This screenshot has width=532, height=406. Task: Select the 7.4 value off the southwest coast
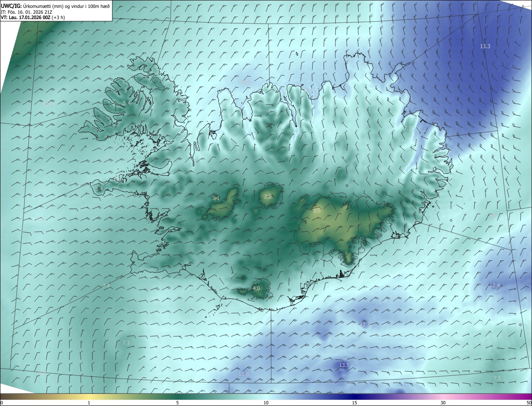pyautogui.click(x=106, y=286)
